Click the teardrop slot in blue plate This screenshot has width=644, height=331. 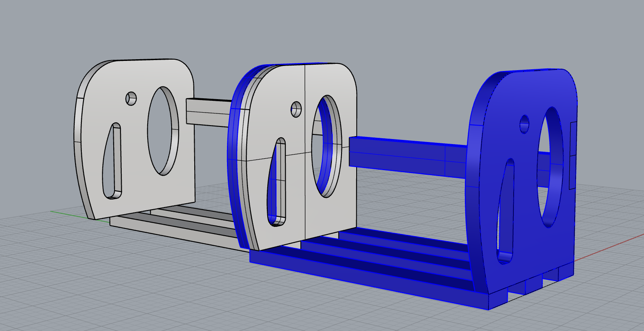(505, 211)
